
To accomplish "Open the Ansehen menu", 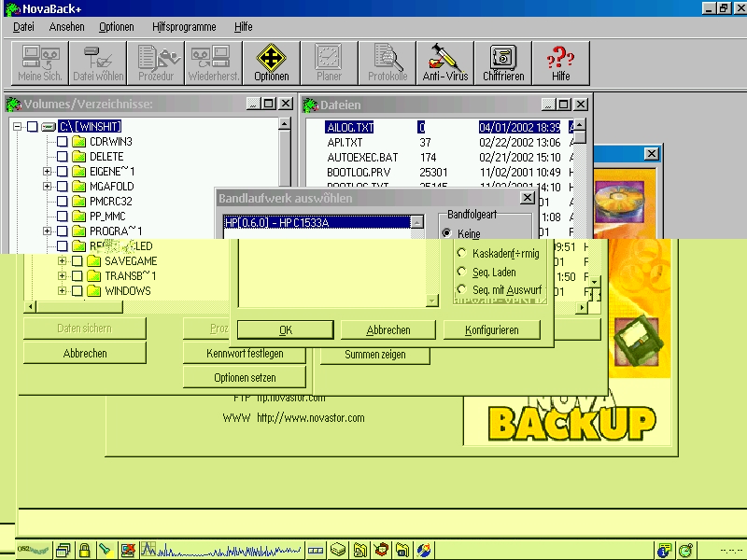I will 66,27.
